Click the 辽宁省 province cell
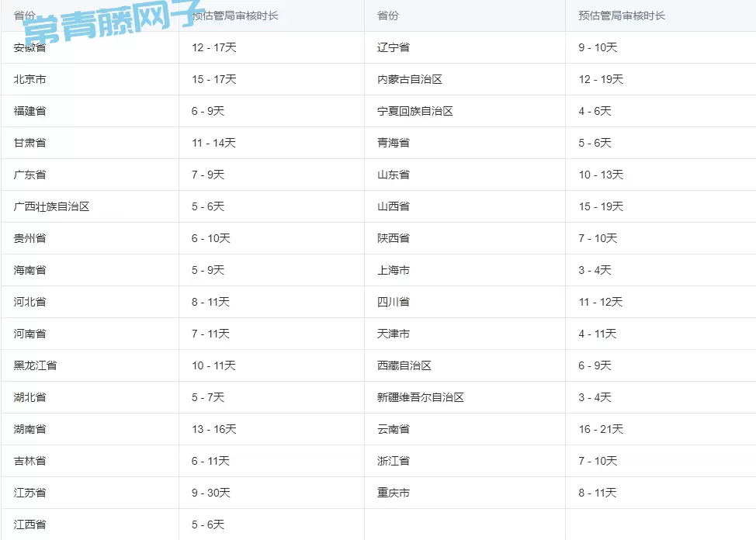 (394, 48)
